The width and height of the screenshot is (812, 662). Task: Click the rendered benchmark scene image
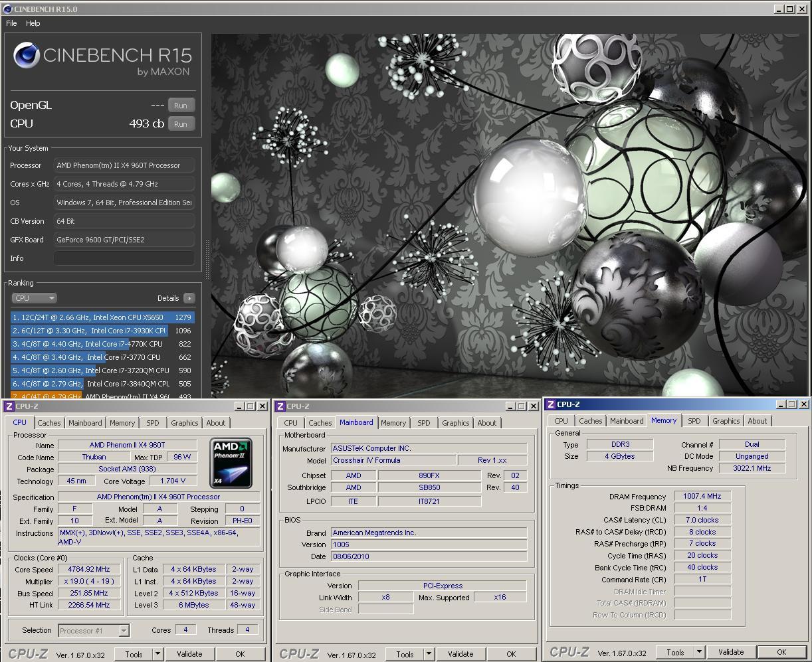click(510, 216)
